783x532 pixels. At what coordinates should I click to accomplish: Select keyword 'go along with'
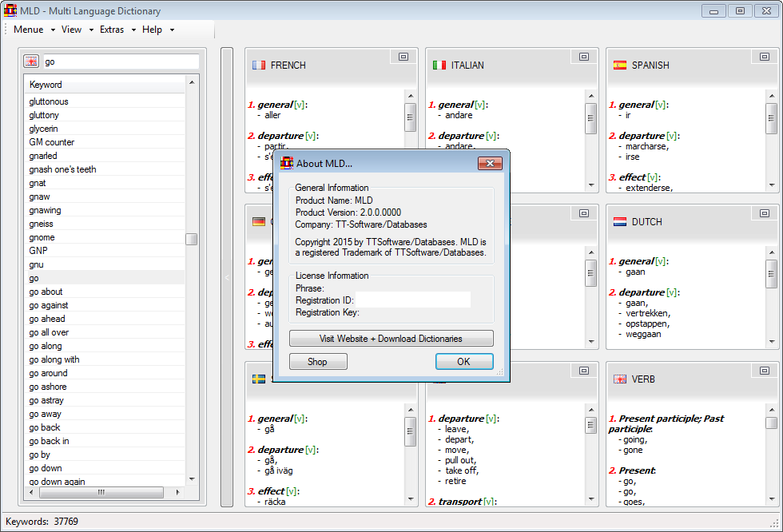[105, 359]
